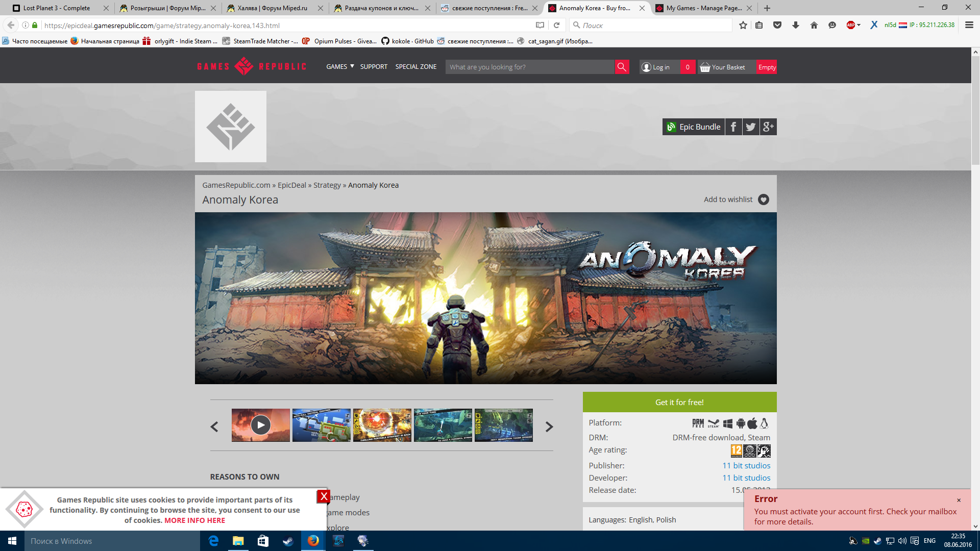Open the second screenshot thumbnail
The image size is (980, 551).
coord(322,425)
